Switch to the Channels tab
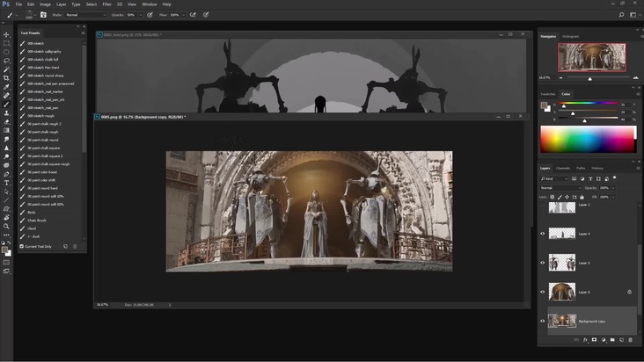 [563, 168]
